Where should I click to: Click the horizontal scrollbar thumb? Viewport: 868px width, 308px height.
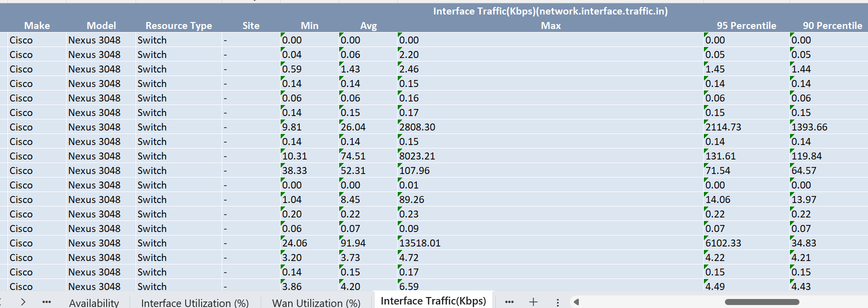[x=761, y=302]
